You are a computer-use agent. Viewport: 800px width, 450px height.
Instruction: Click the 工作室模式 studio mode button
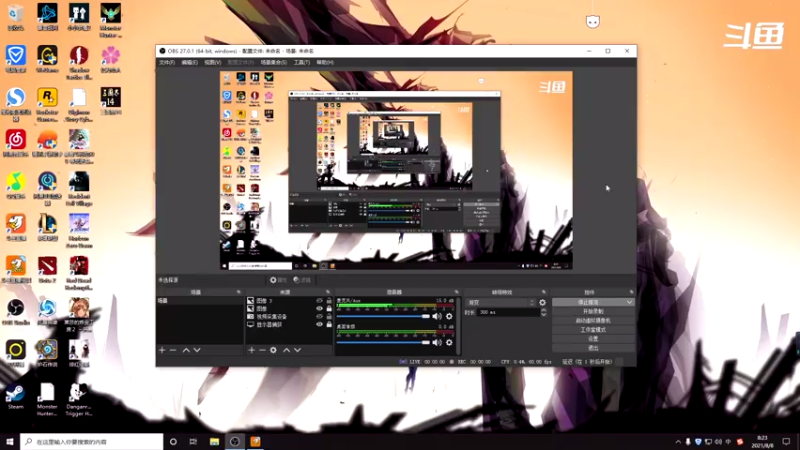[593, 330]
